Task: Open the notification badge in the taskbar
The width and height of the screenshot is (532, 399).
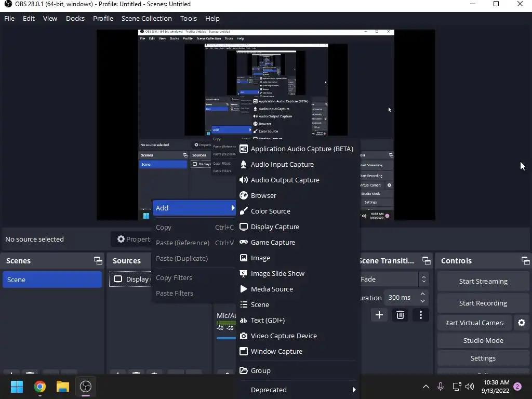Action: [x=517, y=387]
